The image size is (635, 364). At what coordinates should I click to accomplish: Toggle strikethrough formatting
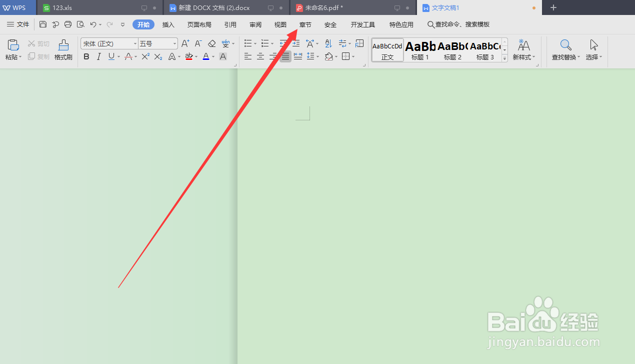(x=128, y=57)
